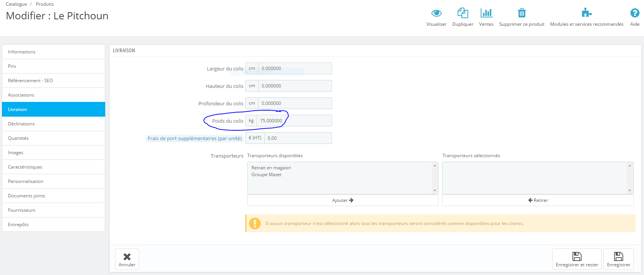Open the Déclinaisons tab
Viewport: 644px width, 275px height.
click(x=53, y=124)
